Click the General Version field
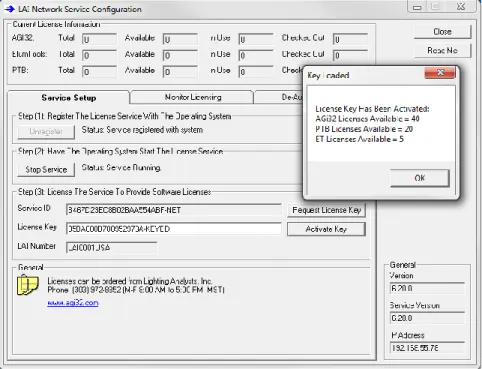The height and width of the screenshot is (369, 482). point(427,288)
